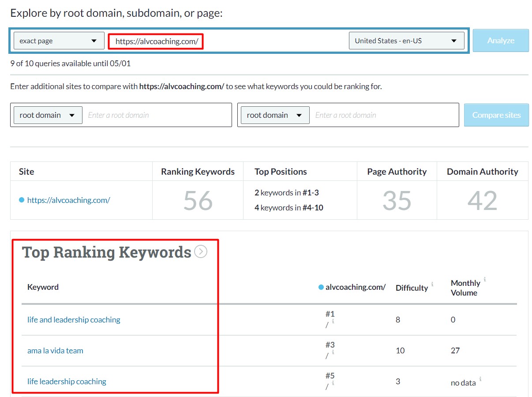Click the 'Domain Authority' column header
532x397 pixels.
483,172
